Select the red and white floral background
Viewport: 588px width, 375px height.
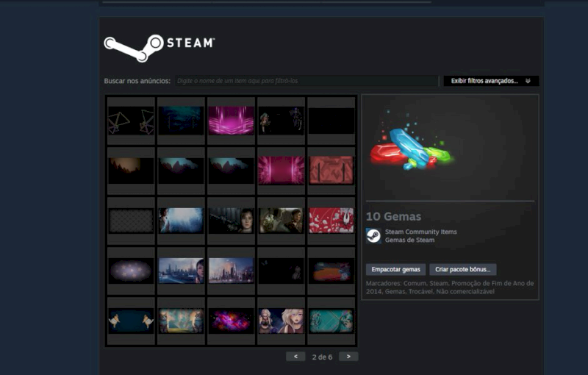(x=331, y=221)
